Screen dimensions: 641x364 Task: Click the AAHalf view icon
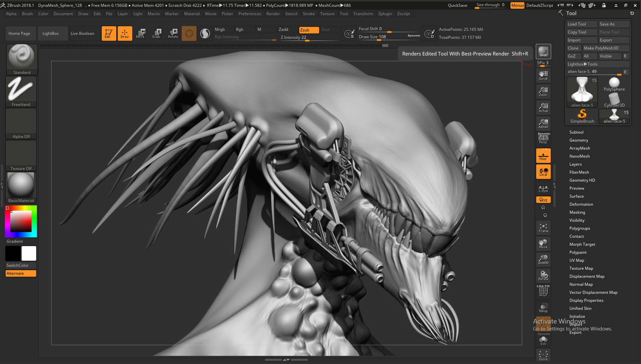pos(543,123)
